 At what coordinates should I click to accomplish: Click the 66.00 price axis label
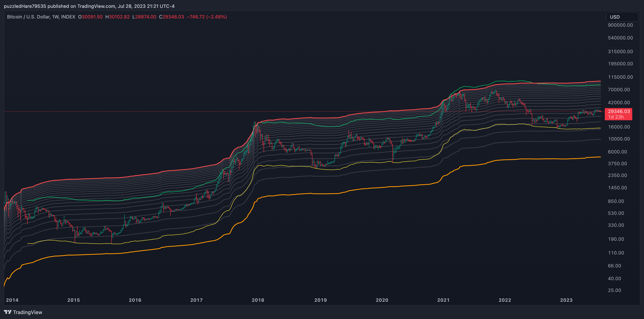tap(614, 266)
